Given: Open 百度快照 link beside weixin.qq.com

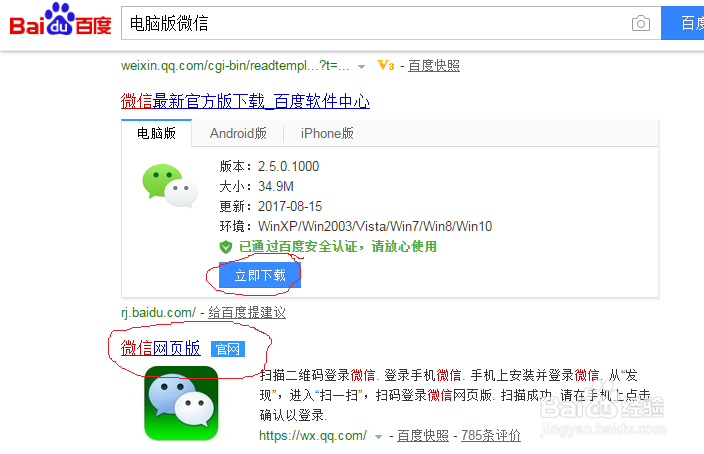Looking at the screenshot, I should 434,66.
